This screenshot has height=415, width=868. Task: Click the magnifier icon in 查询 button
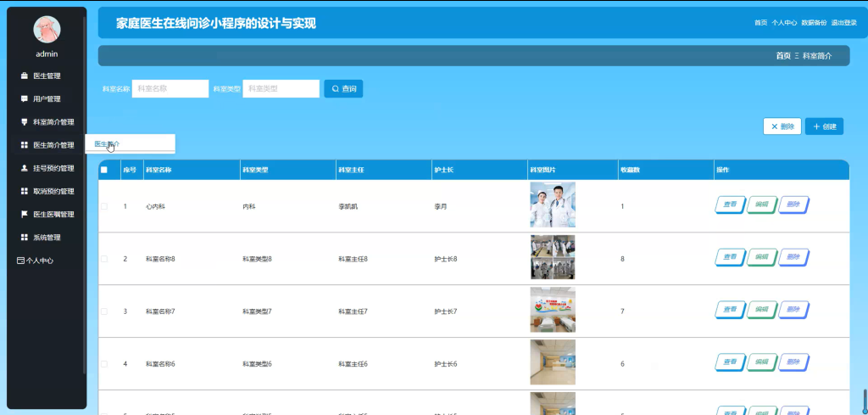(335, 88)
